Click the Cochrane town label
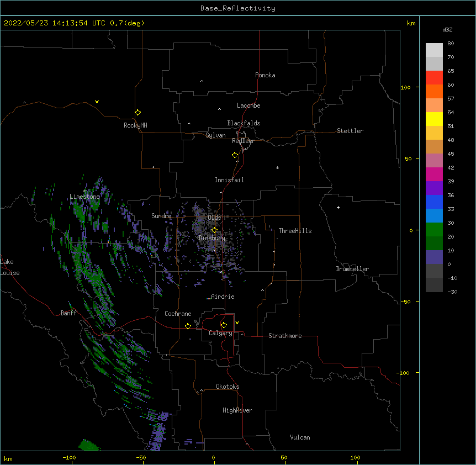Image resolution: width=476 pixels, height=465 pixels. coord(178,314)
